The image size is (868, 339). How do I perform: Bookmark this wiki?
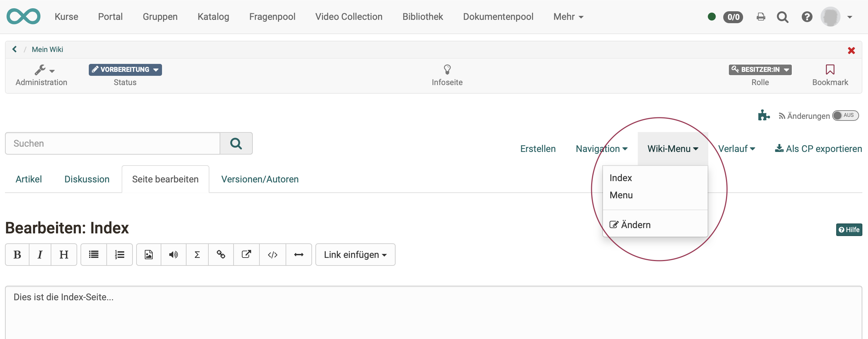(830, 75)
